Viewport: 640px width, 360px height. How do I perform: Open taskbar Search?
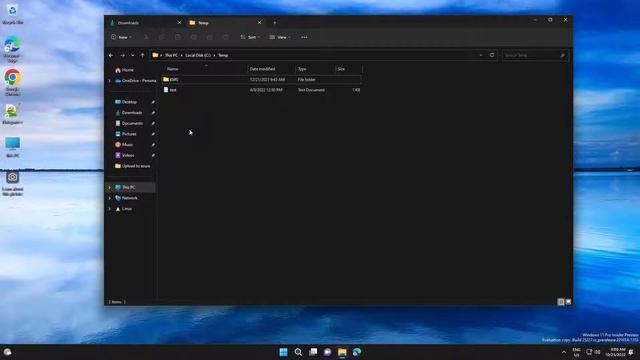(x=298, y=352)
